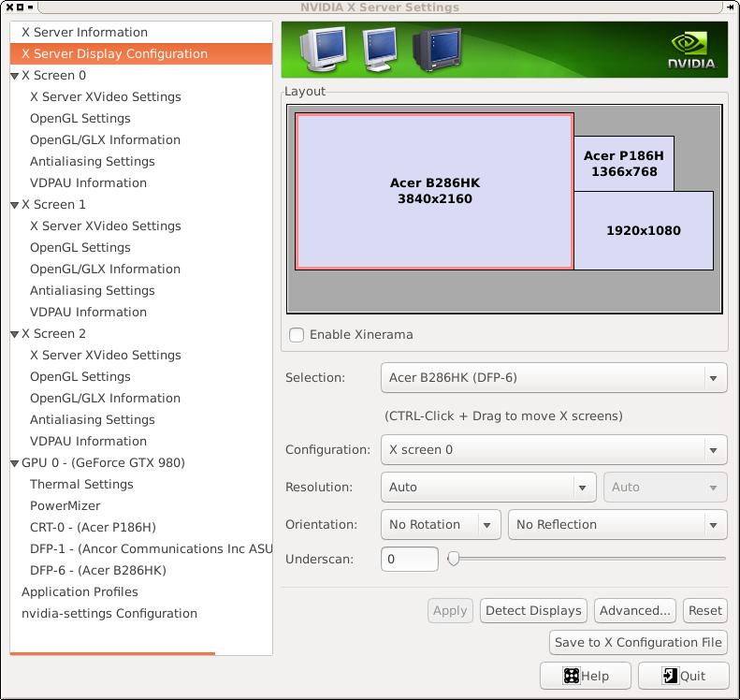This screenshot has width=740, height=700.
Task: Click the Reset button
Action: coord(705,611)
